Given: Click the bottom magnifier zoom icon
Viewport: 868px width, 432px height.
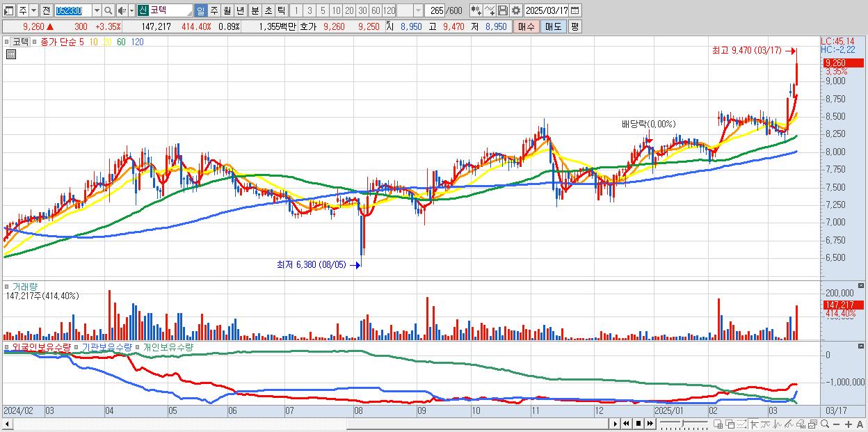Looking at the screenshot, I should [825, 424].
